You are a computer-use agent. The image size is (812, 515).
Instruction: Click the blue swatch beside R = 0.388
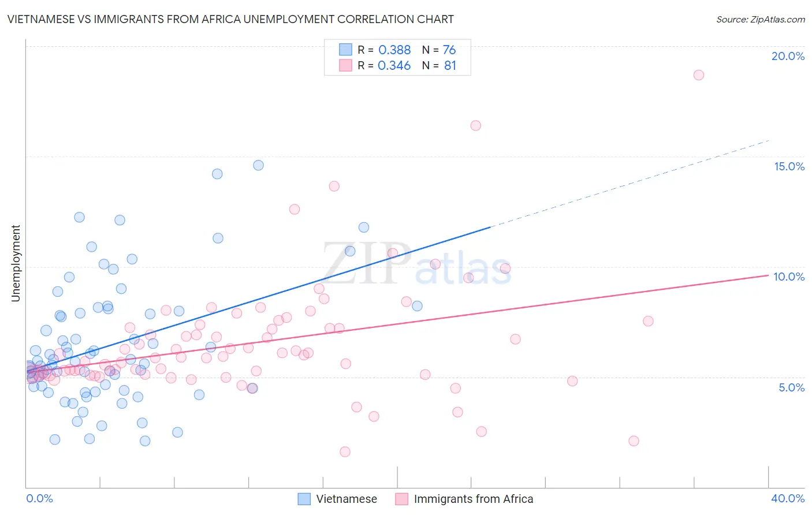point(345,50)
